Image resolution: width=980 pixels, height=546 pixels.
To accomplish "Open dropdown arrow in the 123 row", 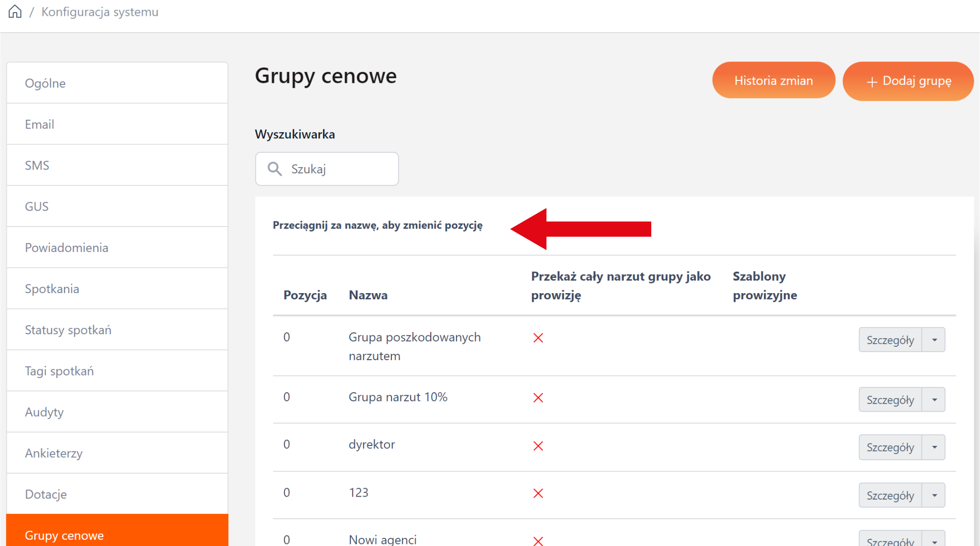I will [x=934, y=495].
